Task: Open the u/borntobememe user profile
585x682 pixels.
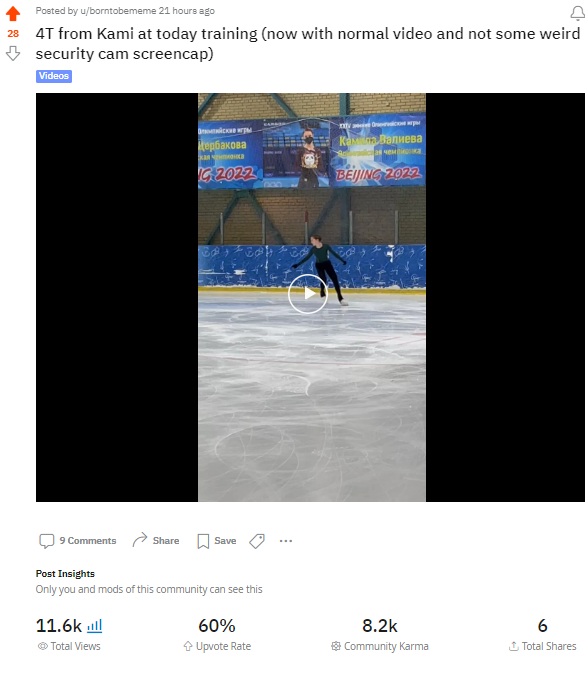Action: coord(118,11)
